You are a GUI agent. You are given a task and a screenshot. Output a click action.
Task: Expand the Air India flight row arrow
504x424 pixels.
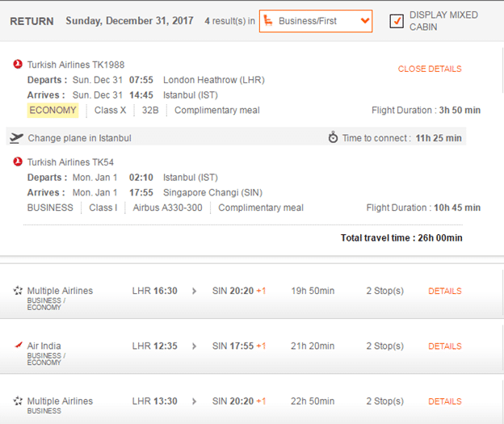click(194, 346)
